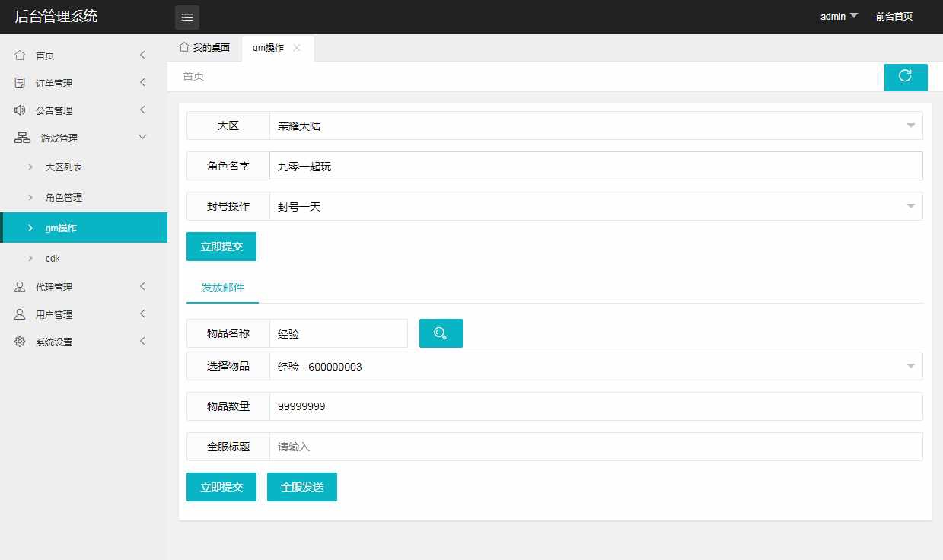Click the 全服标题 input field

pos(596,447)
